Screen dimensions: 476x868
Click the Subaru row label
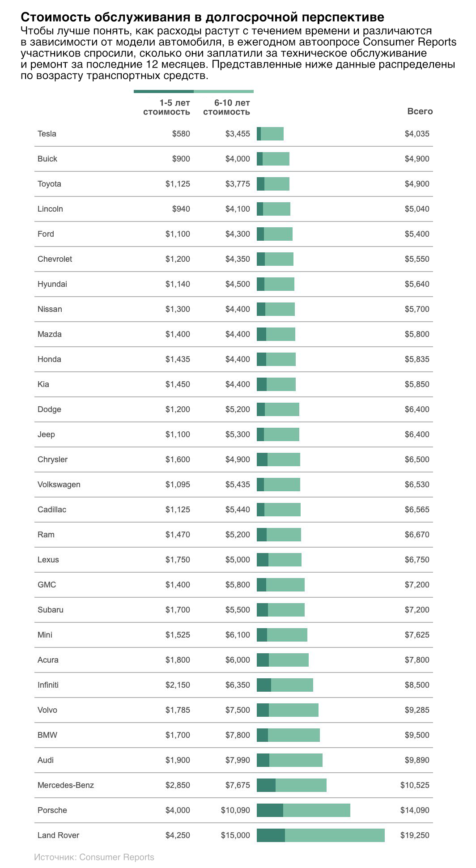tap(51, 610)
